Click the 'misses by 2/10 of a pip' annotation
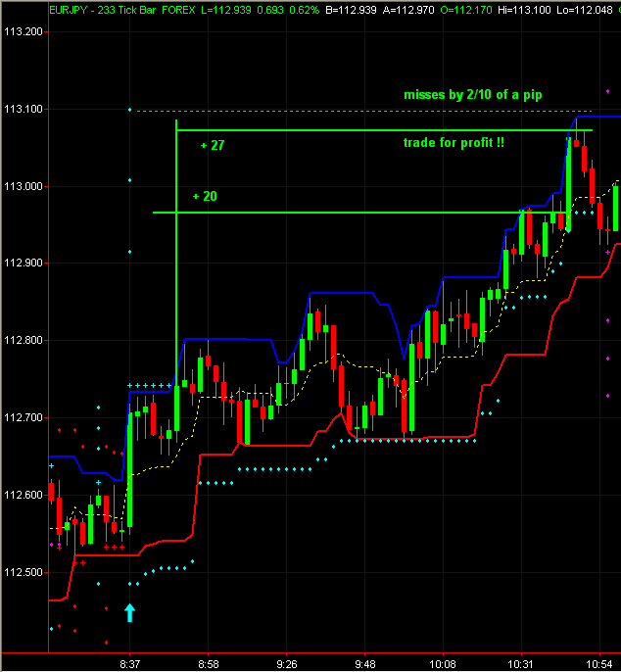The image size is (621, 672). [x=473, y=95]
